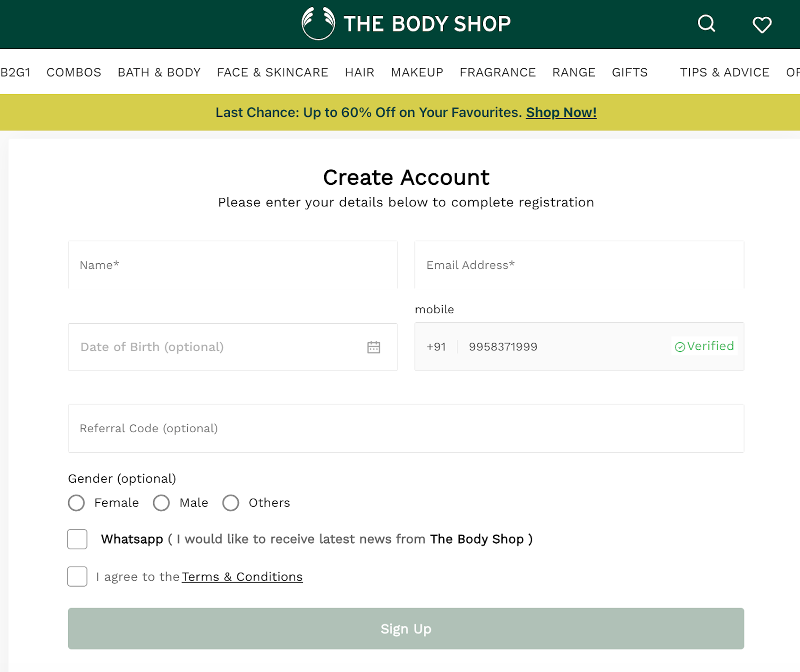Open the search icon
The image size is (800, 672).
(706, 24)
